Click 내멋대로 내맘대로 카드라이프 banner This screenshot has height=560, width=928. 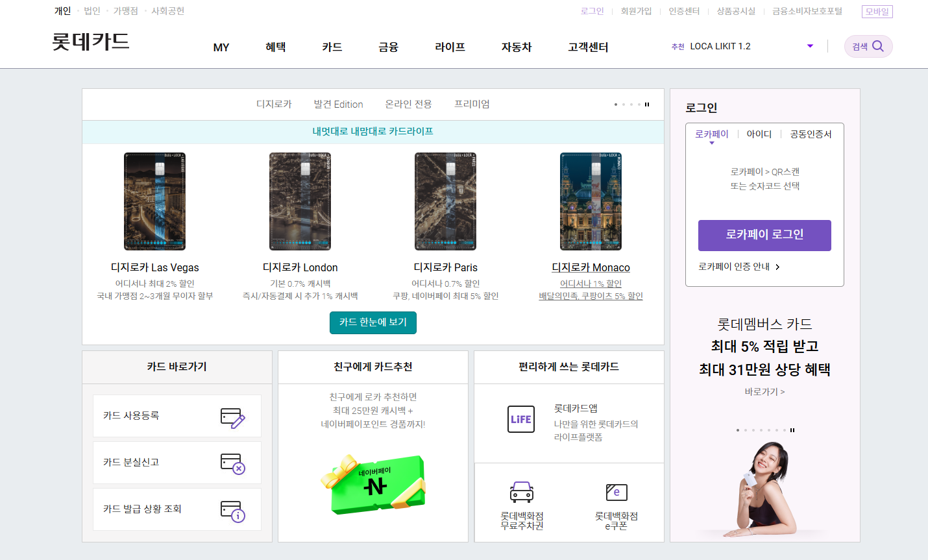tap(373, 132)
